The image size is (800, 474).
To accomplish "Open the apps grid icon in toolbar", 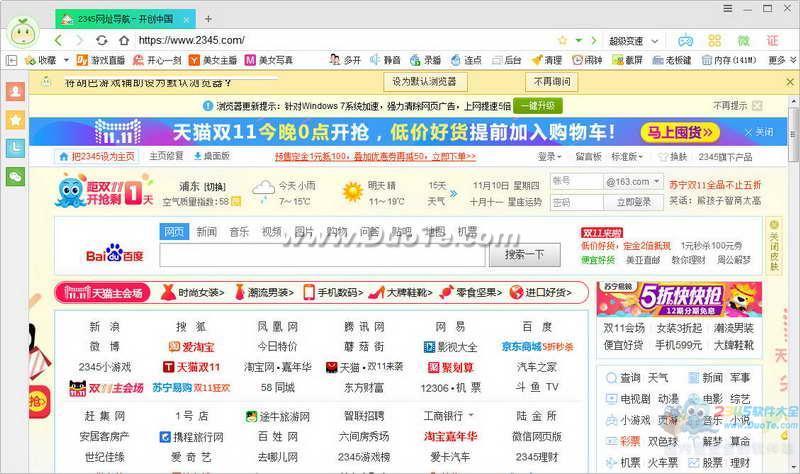I will [x=714, y=40].
